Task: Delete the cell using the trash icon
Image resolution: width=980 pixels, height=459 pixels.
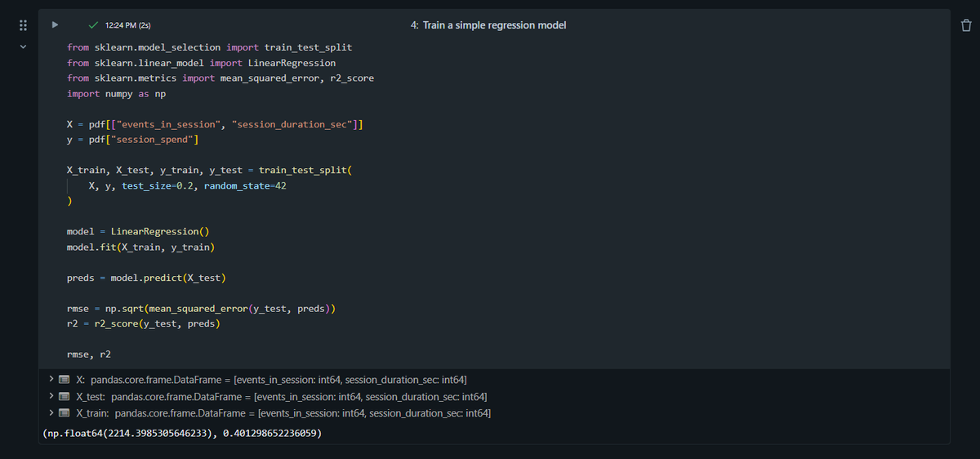Action: pyautogui.click(x=965, y=25)
